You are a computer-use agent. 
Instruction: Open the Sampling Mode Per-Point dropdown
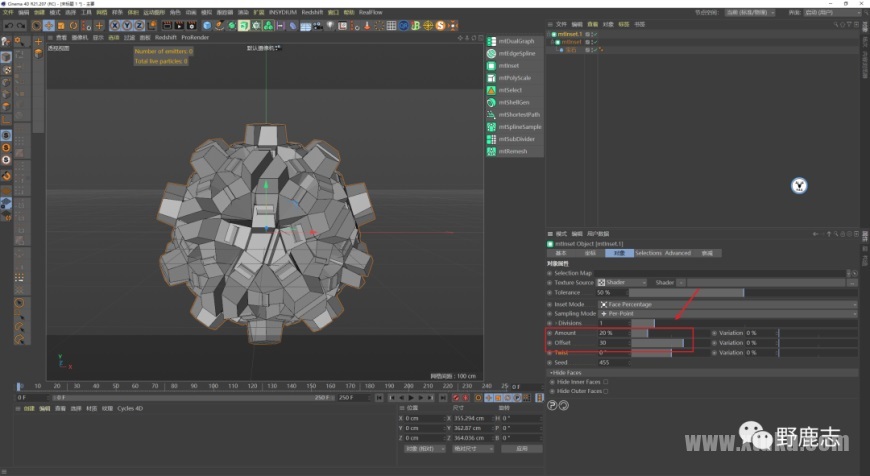coord(728,313)
